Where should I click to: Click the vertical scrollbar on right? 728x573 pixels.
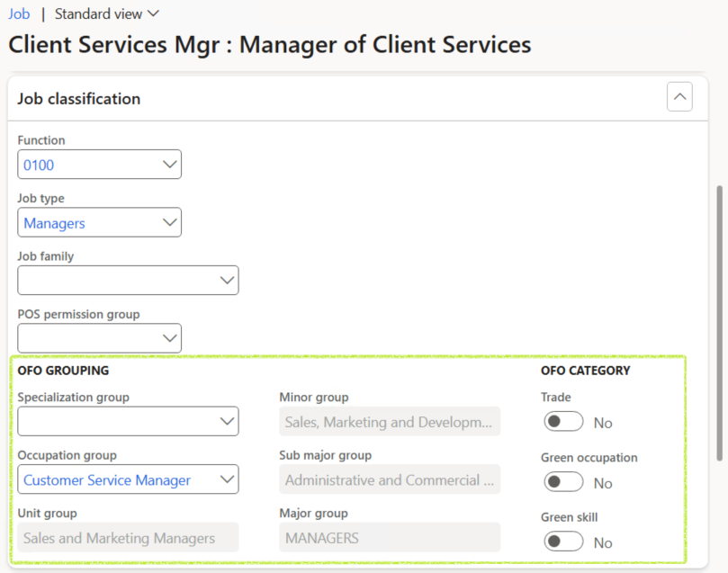719,322
